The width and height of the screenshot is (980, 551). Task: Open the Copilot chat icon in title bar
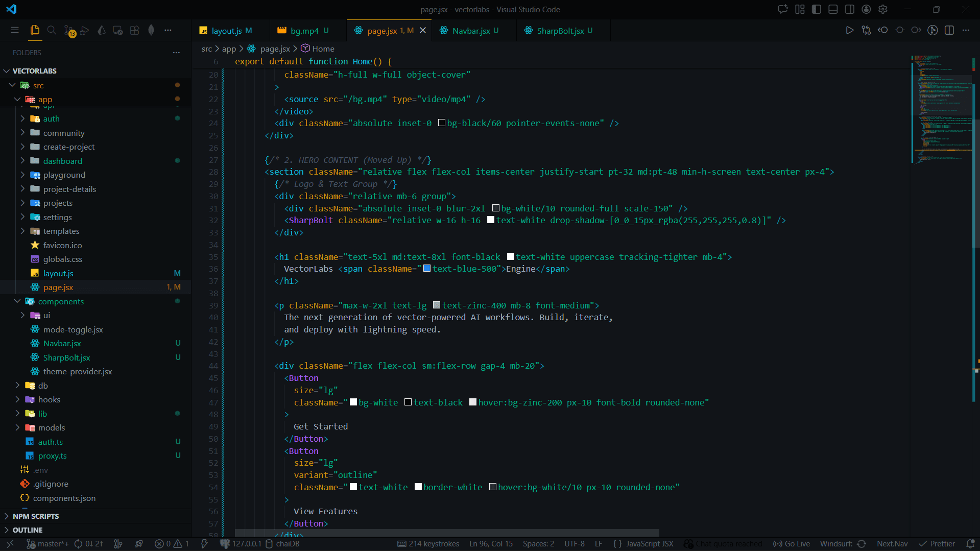[782, 9]
